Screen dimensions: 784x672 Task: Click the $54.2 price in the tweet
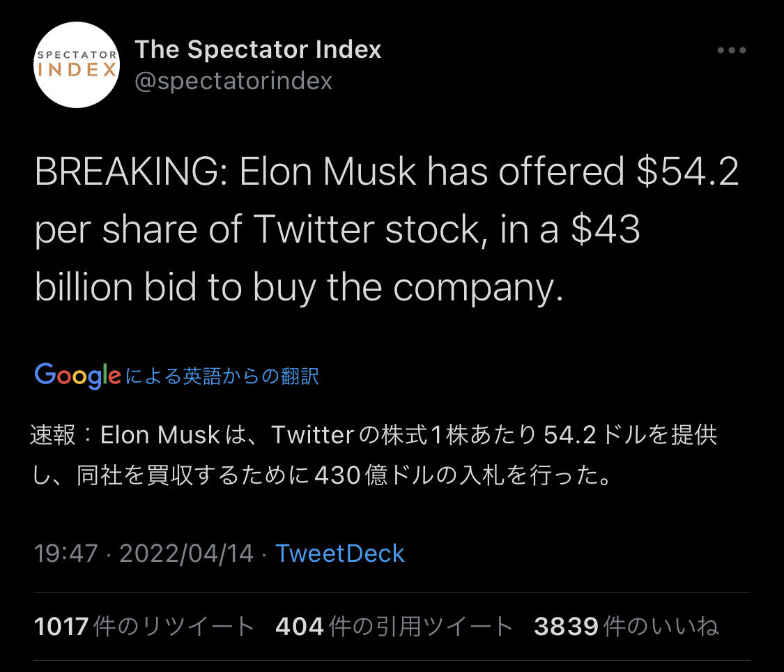pos(686,172)
